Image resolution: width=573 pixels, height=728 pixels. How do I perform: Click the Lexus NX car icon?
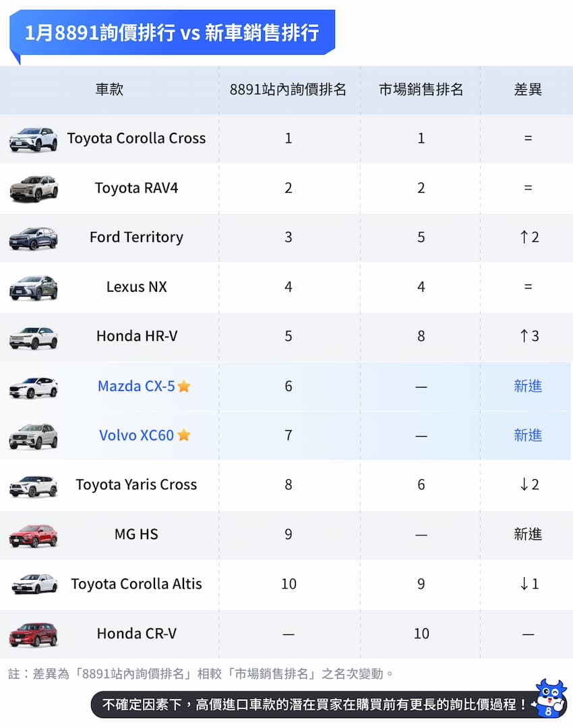(x=33, y=288)
